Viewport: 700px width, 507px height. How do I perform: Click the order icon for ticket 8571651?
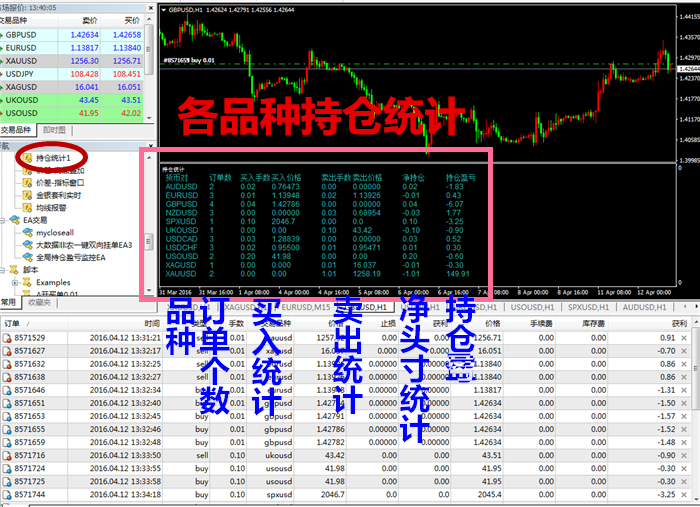[x=7, y=403]
